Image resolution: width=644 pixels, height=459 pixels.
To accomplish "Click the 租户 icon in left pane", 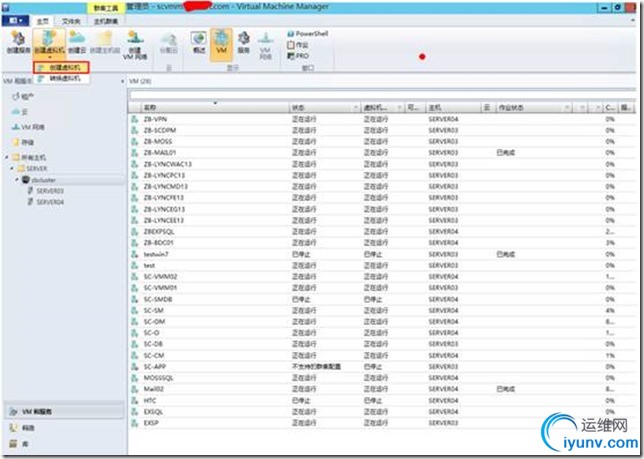I will click(16, 96).
